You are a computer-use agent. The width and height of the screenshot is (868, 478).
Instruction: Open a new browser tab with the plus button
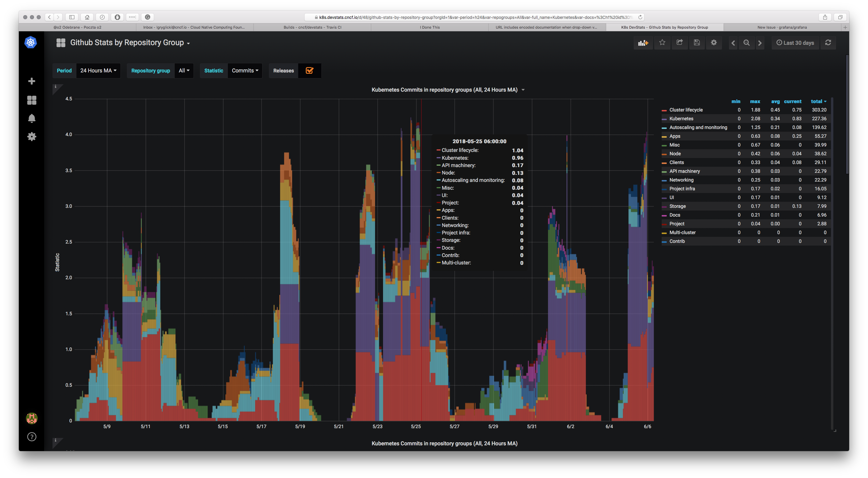(x=845, y=27)
